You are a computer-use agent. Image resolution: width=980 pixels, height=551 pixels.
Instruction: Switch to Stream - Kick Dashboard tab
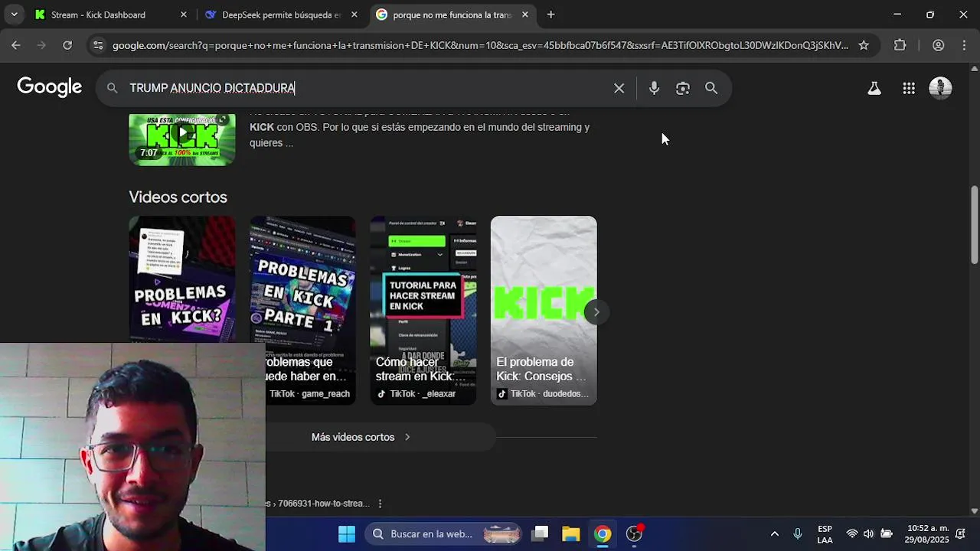point(111,15)
